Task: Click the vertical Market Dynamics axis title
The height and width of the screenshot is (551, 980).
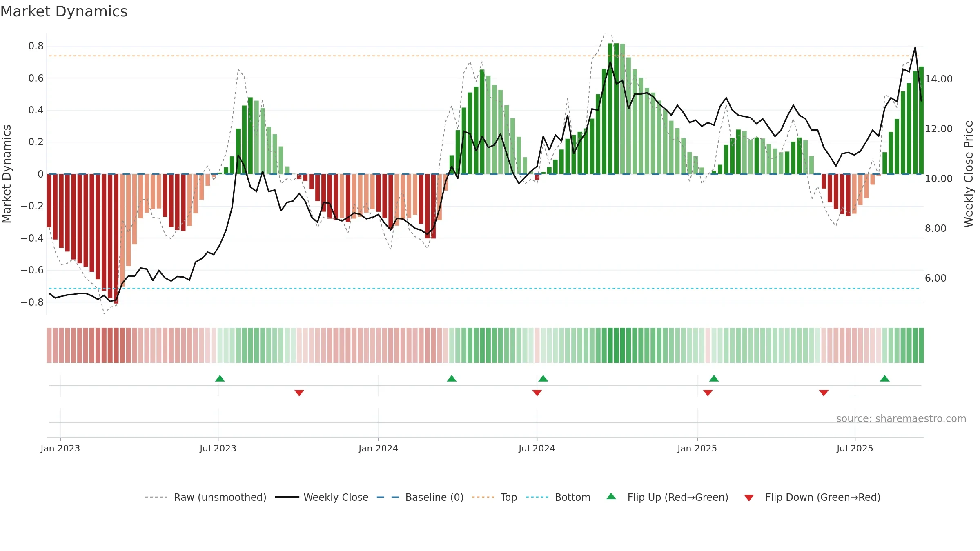Action: click(x=7, y=174)
